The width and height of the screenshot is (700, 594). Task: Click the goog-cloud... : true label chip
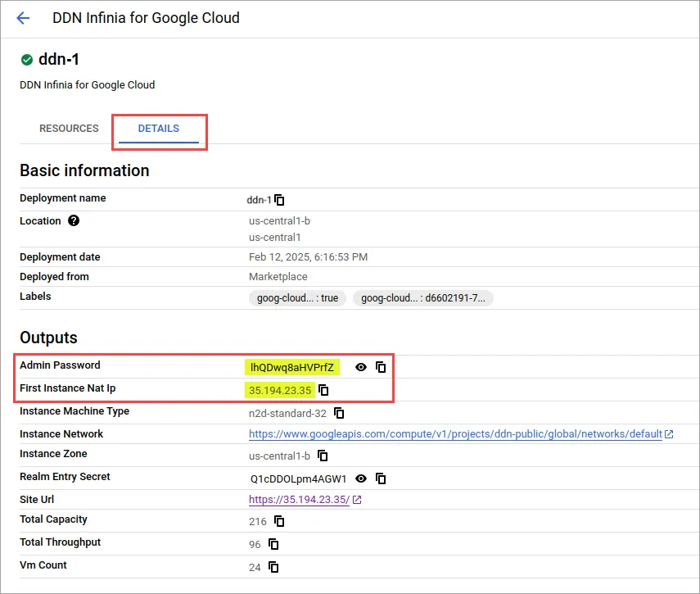click(297, 298)
